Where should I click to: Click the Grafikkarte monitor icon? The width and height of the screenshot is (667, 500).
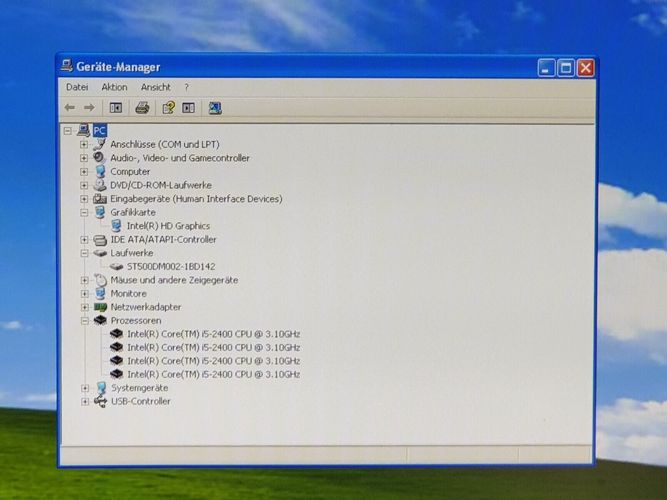pos(100,212)
